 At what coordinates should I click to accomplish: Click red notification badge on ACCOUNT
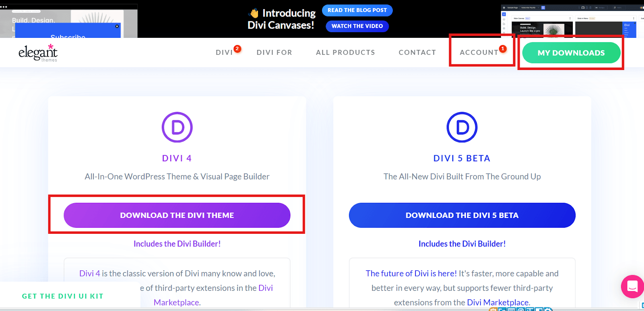coord(503,49)
